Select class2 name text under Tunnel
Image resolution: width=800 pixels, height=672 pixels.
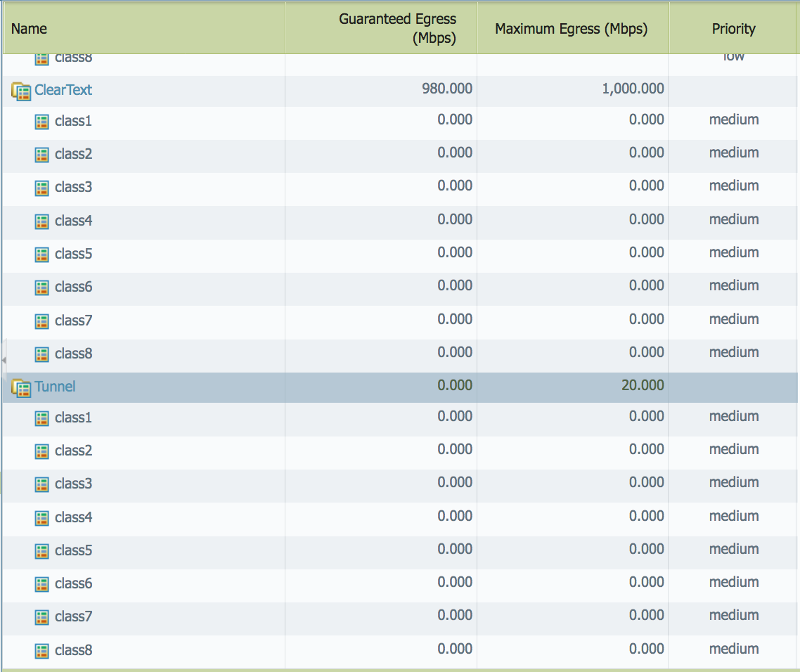tap(74, 451)
